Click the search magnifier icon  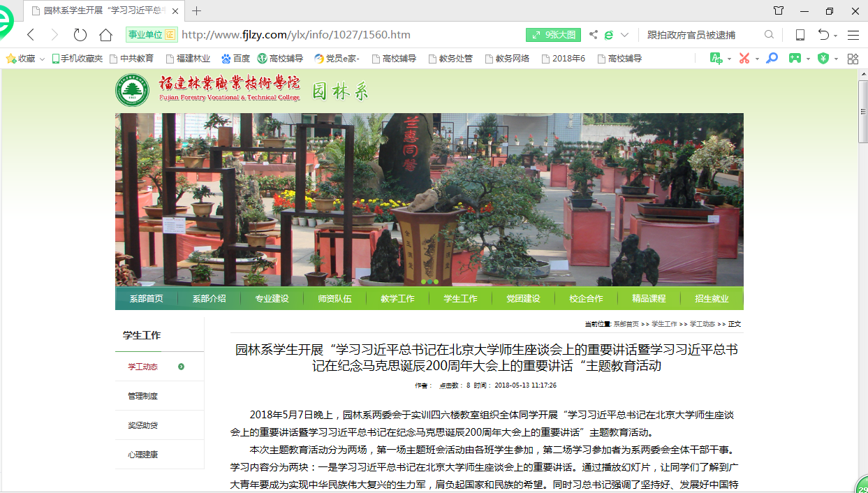tap(769, 35)
